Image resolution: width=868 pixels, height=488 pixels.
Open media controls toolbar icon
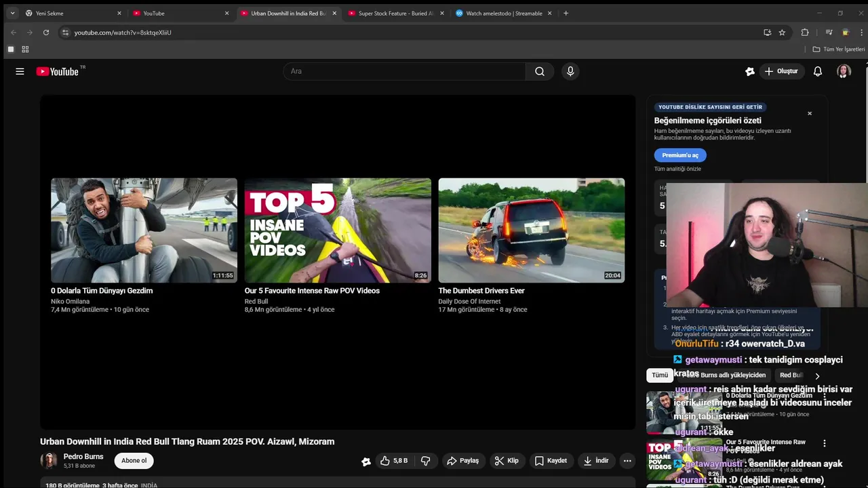pyautogui.click(x=829, y=32)
